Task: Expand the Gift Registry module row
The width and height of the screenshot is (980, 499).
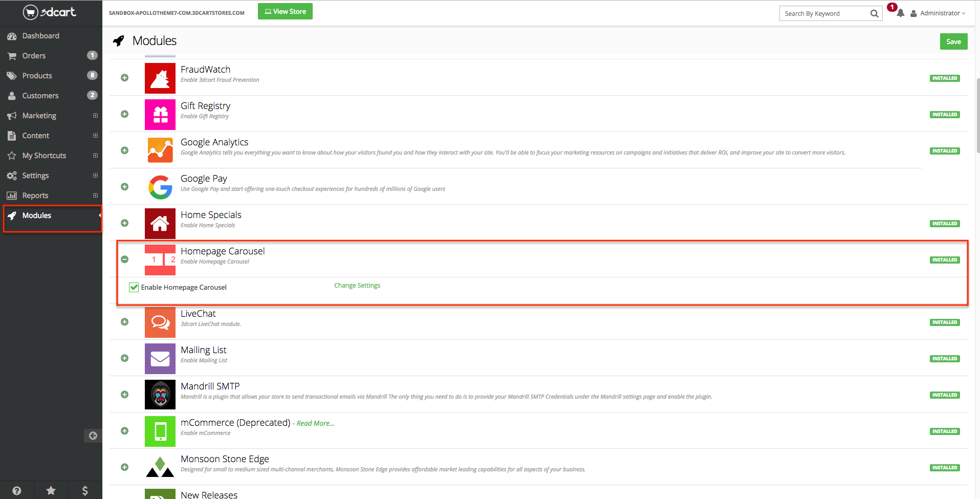Action: coord(124,114)
